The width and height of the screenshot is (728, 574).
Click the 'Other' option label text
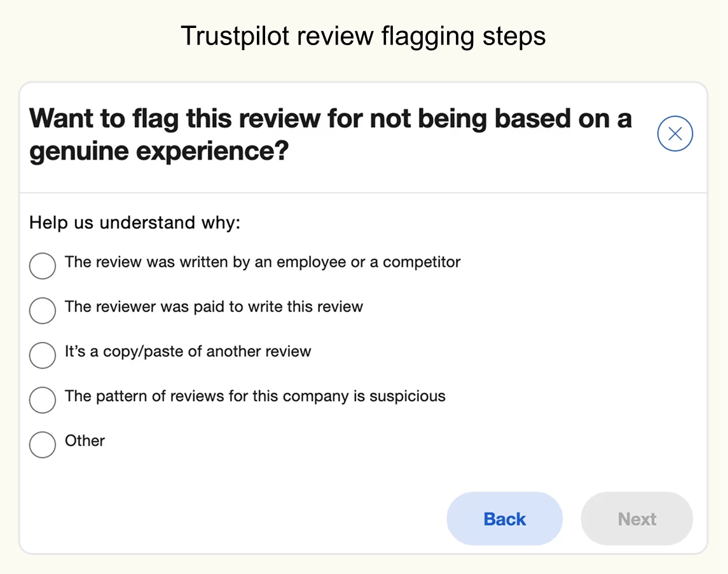(85, 441)
